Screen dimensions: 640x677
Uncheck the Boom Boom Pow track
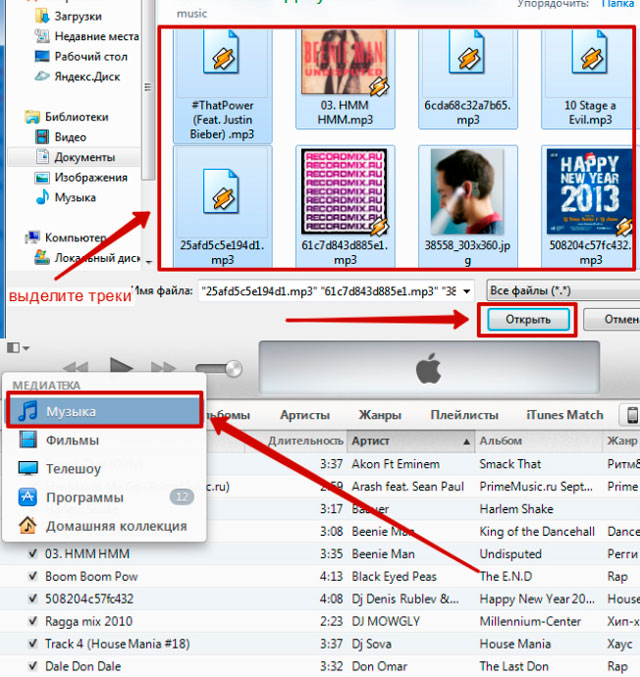33,577
